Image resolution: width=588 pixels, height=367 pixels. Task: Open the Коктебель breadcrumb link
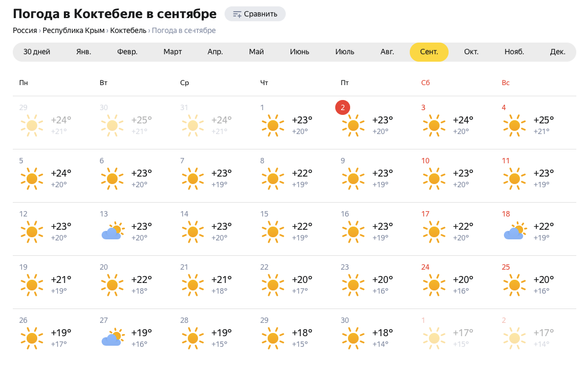tap(128, 30)
